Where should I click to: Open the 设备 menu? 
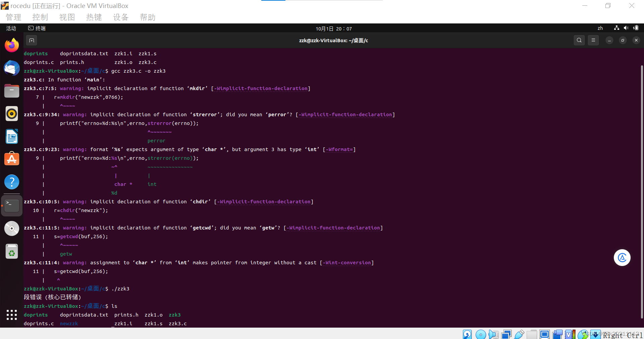(121, 17)
